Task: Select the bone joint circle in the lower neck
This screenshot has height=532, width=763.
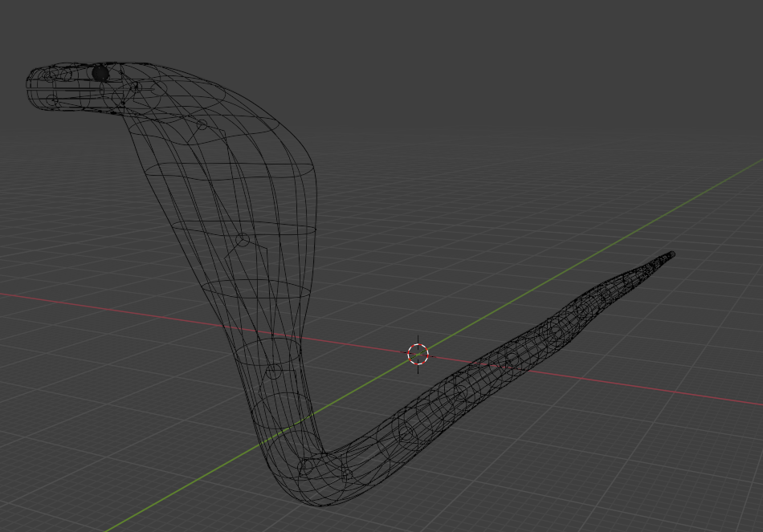Action: [x=273, y=372]
